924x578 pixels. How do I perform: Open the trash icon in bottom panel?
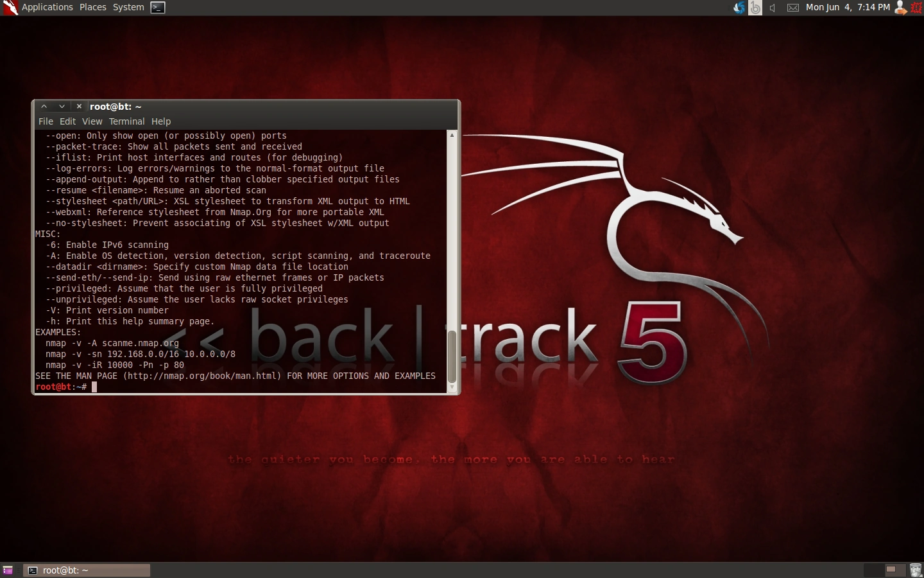pos(916,570)
